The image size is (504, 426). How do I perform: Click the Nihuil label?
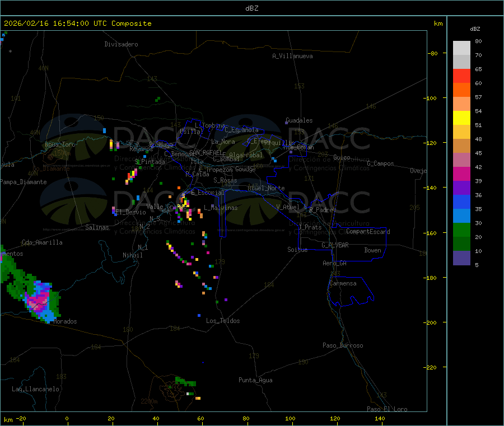[x=132, y=255]
